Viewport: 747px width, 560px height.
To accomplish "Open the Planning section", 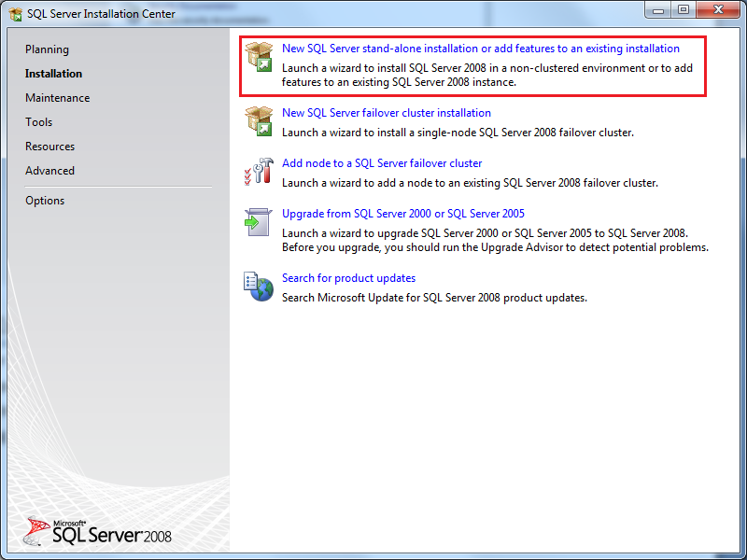I will tap(48, 49).
